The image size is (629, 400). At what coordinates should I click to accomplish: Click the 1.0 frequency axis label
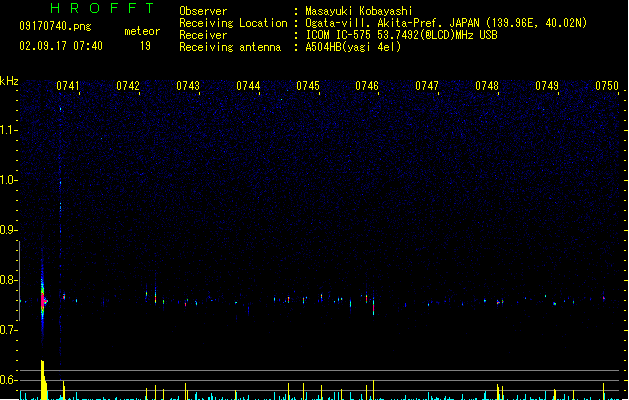pyautogui.click(x=8, y=180)
